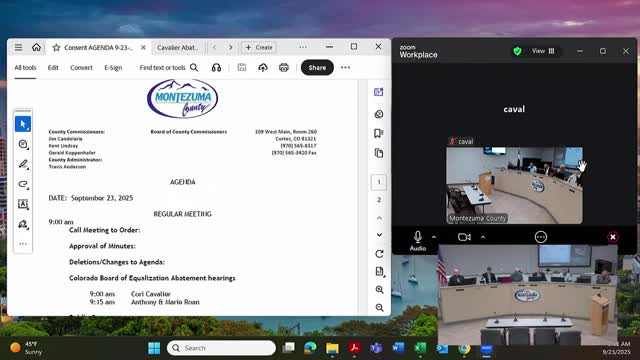Click the read aloud headphones icon

coord(216,67)
